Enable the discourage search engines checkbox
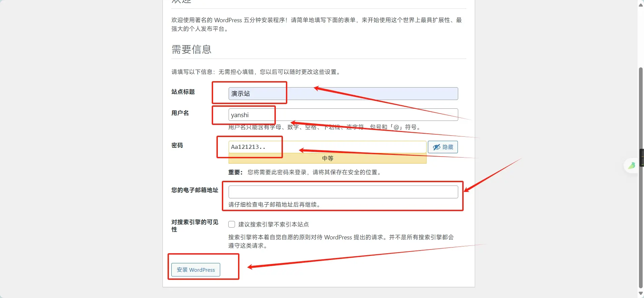 click(232, 224)
